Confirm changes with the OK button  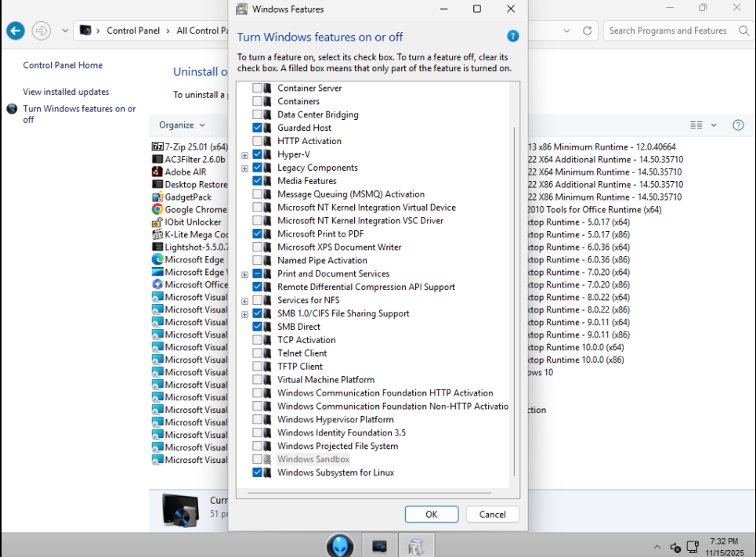[432, 514]
